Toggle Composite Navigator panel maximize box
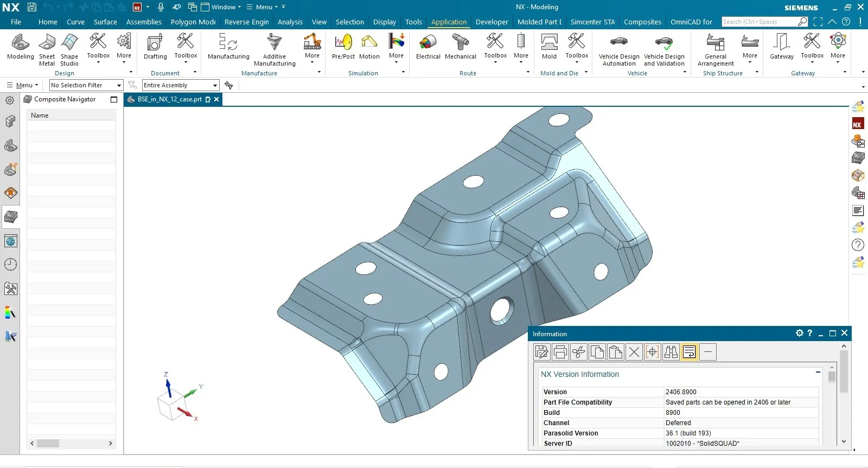 tap(114, 99)
